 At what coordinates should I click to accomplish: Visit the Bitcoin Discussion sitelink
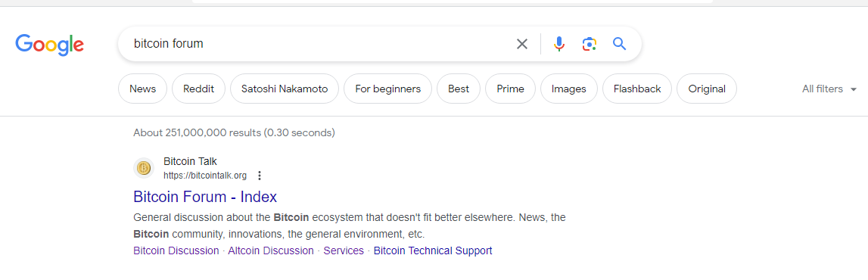176,250
